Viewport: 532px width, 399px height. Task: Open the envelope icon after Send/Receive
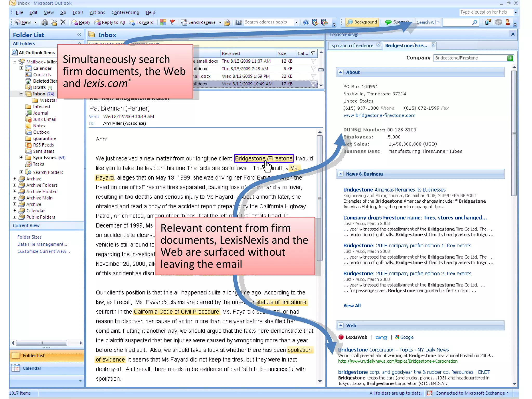227,22
